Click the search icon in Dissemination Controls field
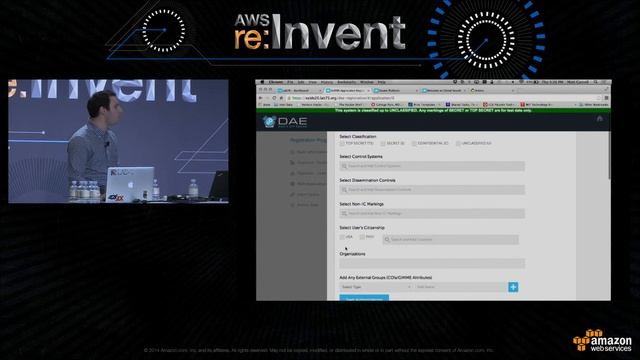This screenshot has width=640, height=360. click(344, 190)
